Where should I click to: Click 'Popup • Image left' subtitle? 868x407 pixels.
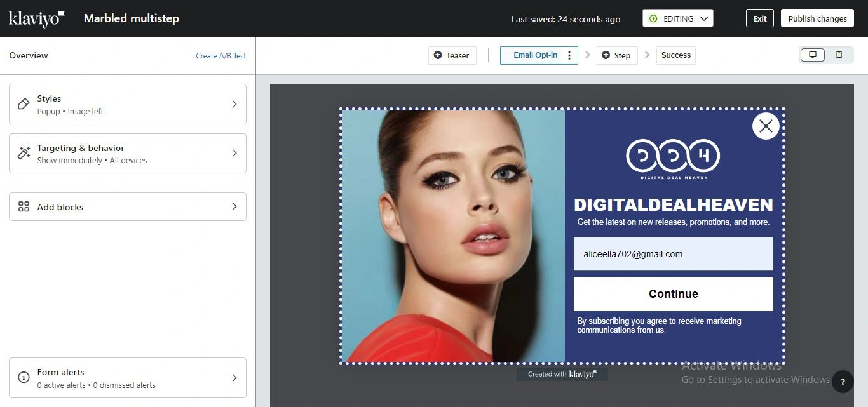[x=70, y=112]
